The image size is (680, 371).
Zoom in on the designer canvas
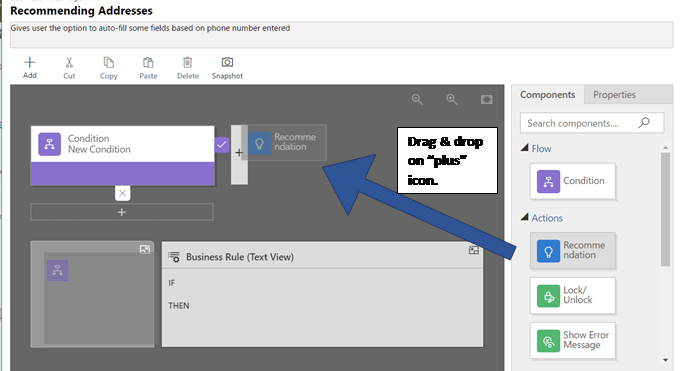click(452, 99)
